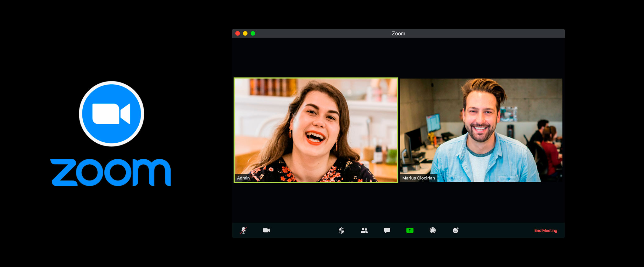This screenshot has width=644, height=267.
Task: Click the Marius Ciocirlan name label
Action: (419, 178)
